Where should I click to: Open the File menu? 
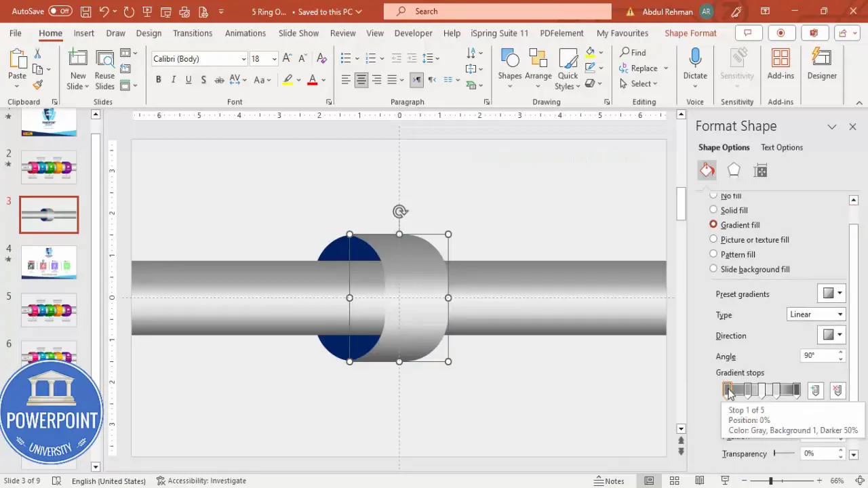point(15,33)
